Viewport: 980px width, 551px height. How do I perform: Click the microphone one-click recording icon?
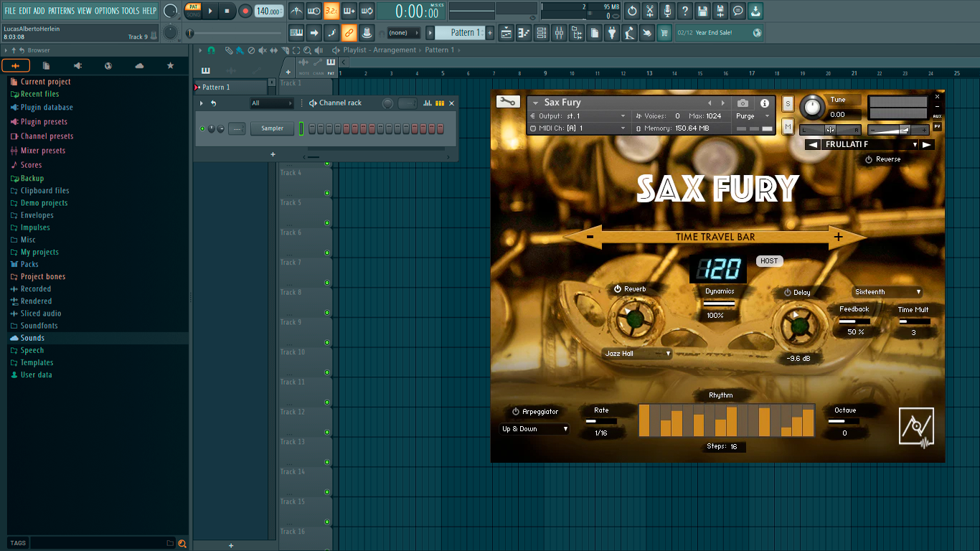[667, 11]
